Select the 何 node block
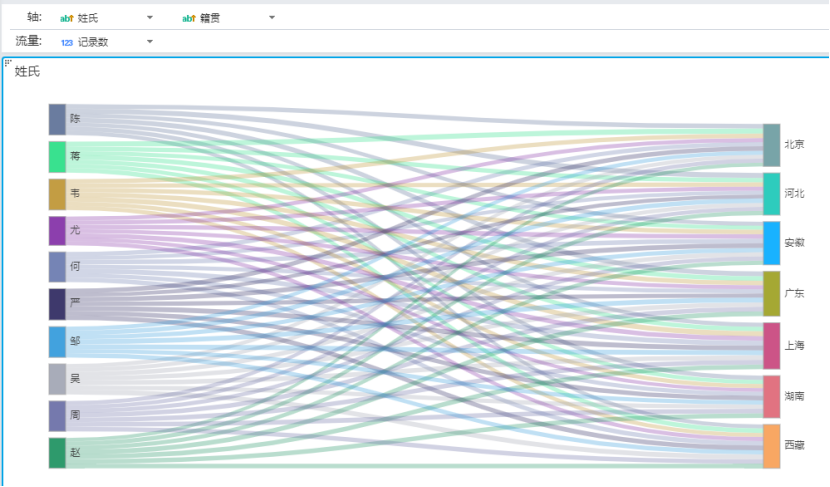 pos(57,267)
